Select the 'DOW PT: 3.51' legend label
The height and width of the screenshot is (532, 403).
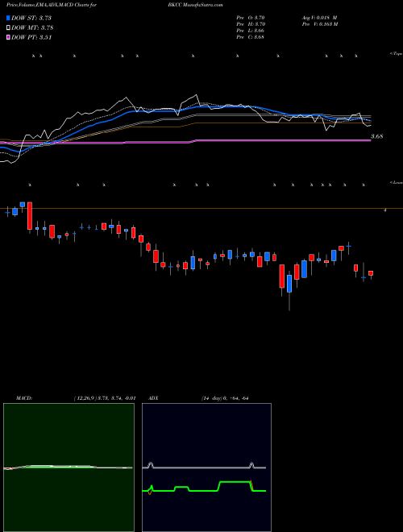31,38
